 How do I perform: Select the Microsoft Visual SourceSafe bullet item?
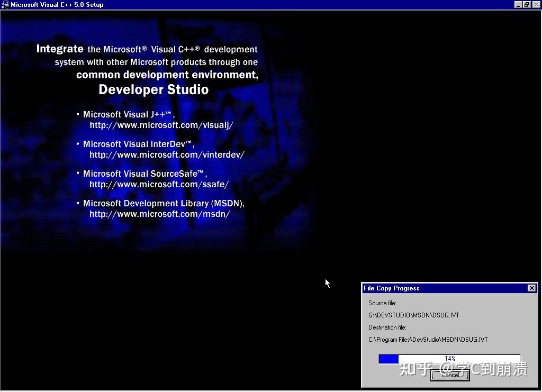(x=143, y=174)
